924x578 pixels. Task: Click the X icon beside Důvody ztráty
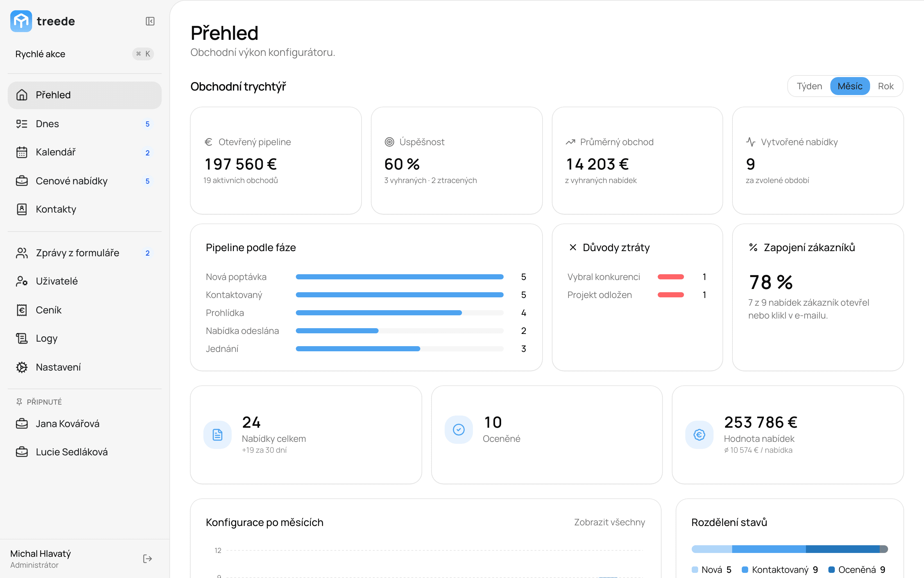[573, 247]
